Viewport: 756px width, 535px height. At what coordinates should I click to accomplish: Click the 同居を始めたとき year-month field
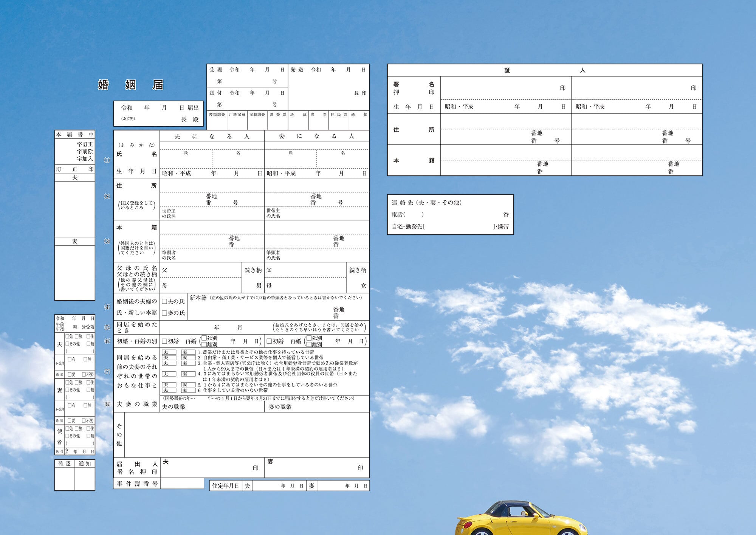[215, 327]
